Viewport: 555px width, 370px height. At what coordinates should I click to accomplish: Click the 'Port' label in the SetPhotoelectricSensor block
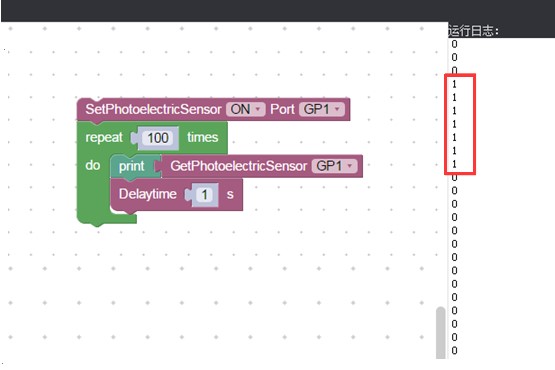(x=282, y=109)
